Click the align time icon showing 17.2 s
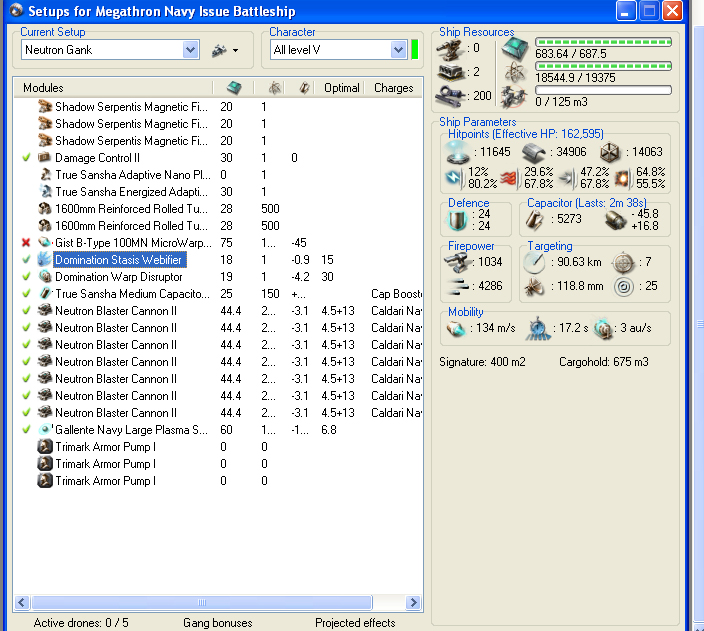Screen dimensions: 704x631 pyautogui.click(x=538, y=328)
